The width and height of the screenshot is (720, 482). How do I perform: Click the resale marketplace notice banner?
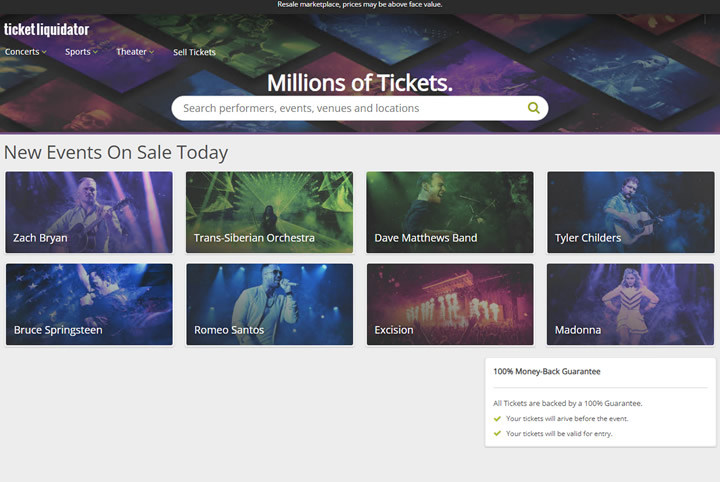point(360,5)
